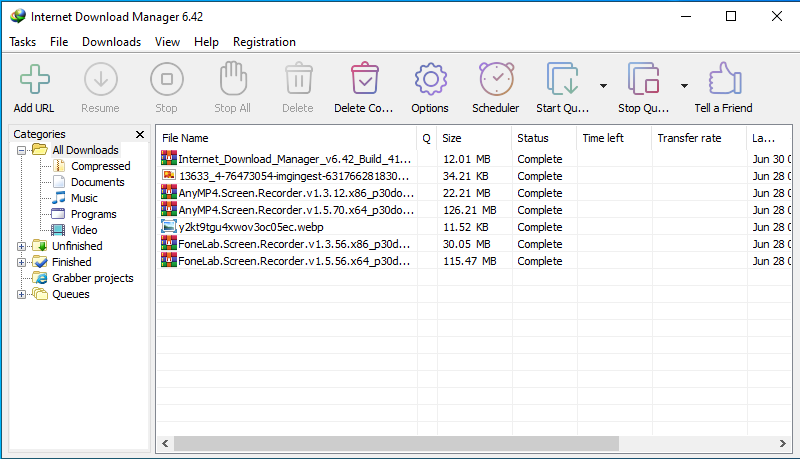Open the Help menu
This screenshot has width=800, height=459.
206,42
